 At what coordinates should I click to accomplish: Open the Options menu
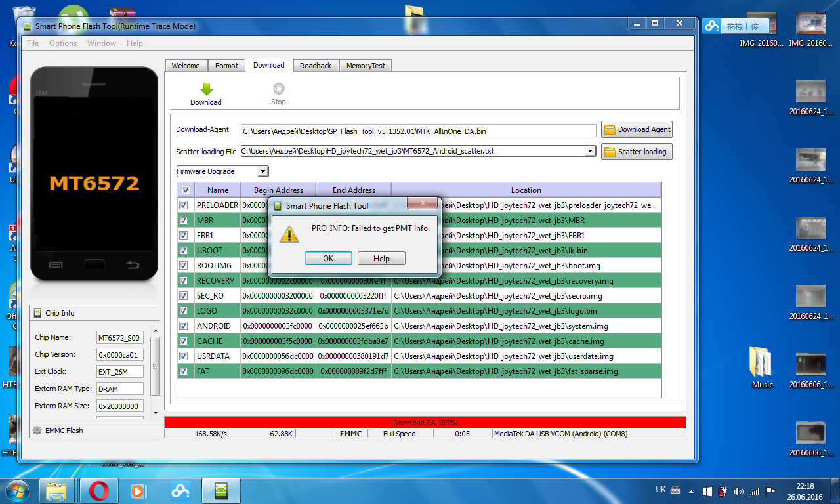coord(63,43)
